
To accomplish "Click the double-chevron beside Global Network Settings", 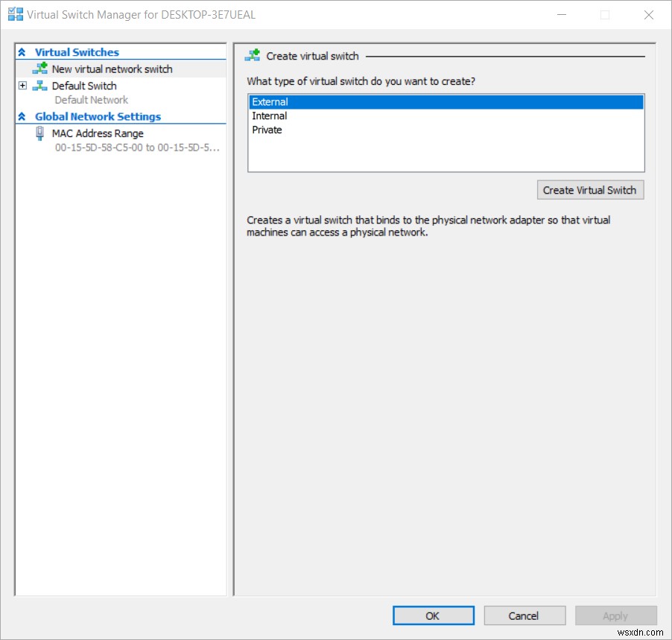I will point(20,116).
